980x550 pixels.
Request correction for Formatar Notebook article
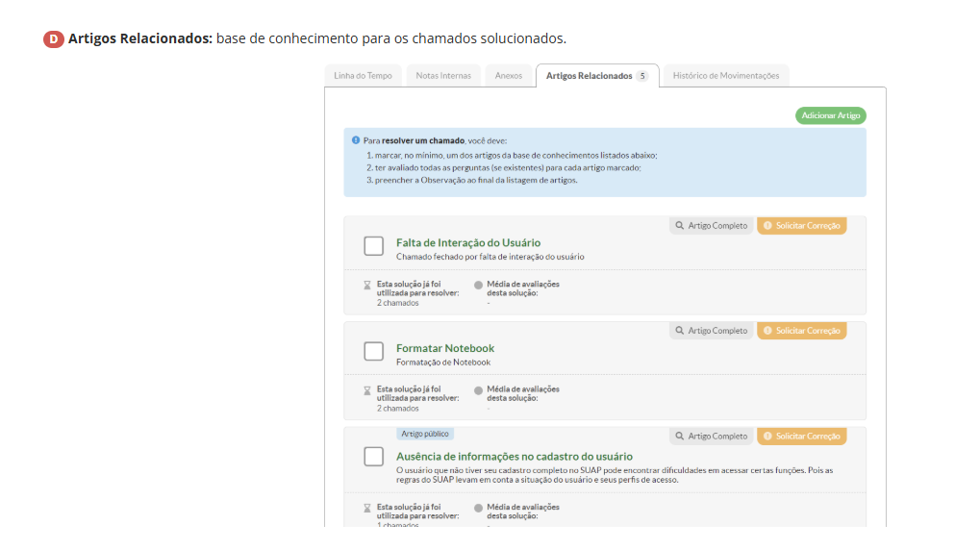pyautogui.click(x=802, y=331)
